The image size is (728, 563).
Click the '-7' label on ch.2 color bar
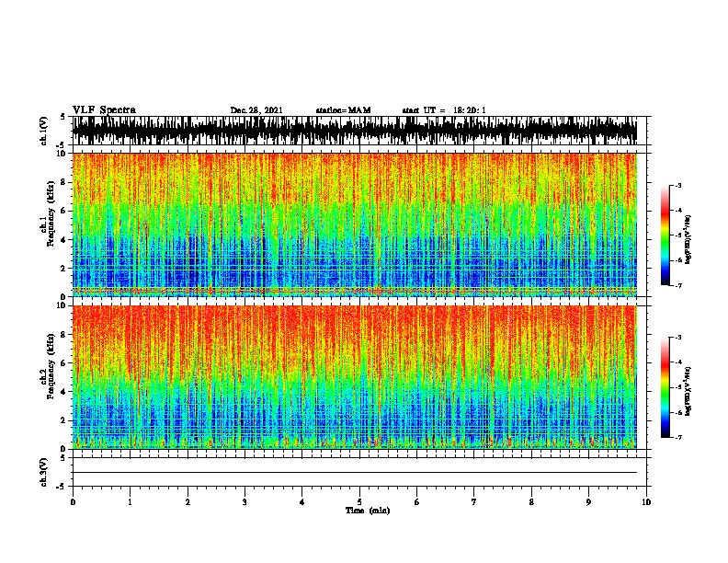[678, 437]
